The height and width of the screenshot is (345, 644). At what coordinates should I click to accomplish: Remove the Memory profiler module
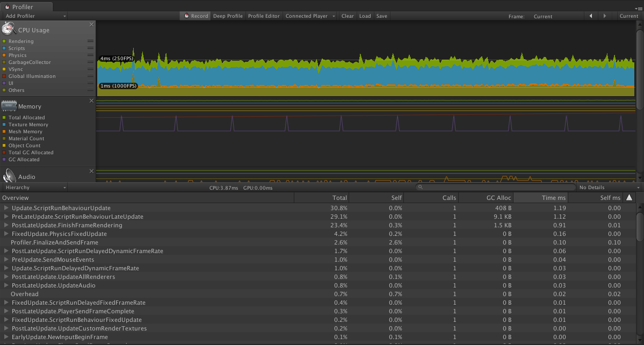[x=91, y=100]
